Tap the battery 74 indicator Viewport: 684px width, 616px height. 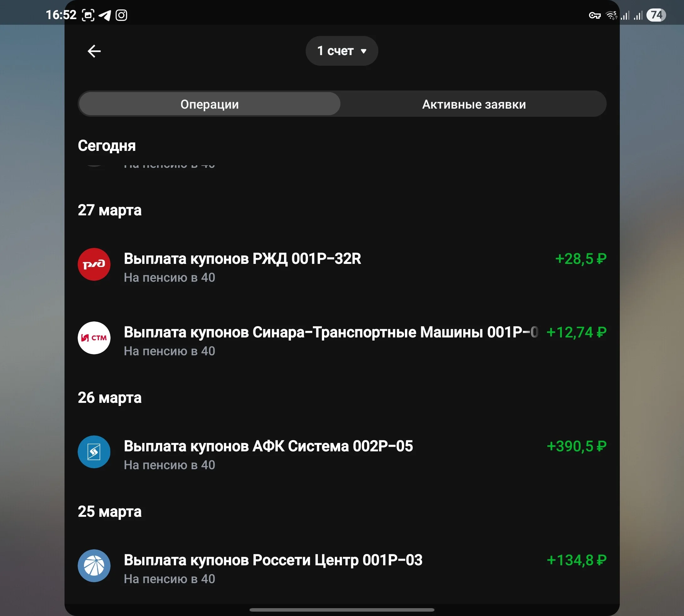tap(656, 15)
